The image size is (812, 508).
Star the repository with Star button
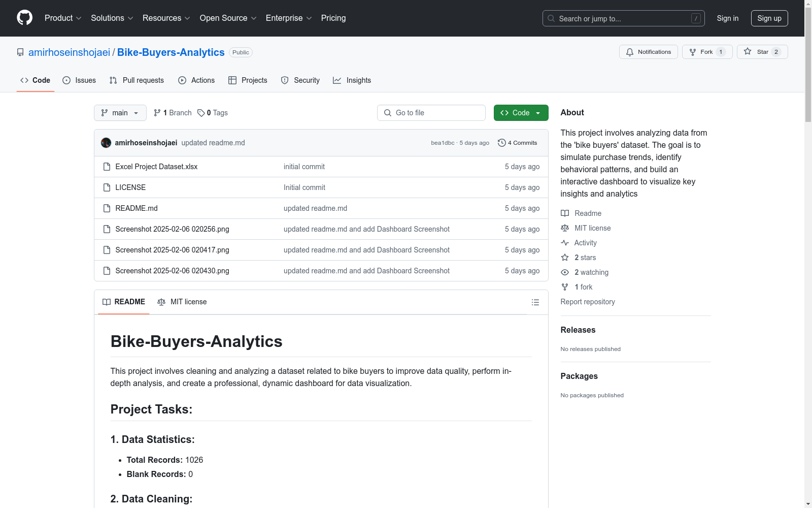point(762,52)
